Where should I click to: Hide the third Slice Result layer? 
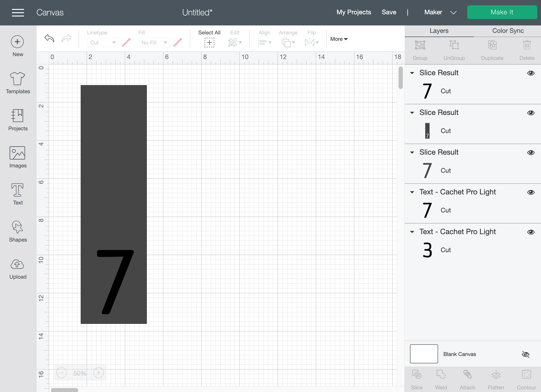(531, 153)
